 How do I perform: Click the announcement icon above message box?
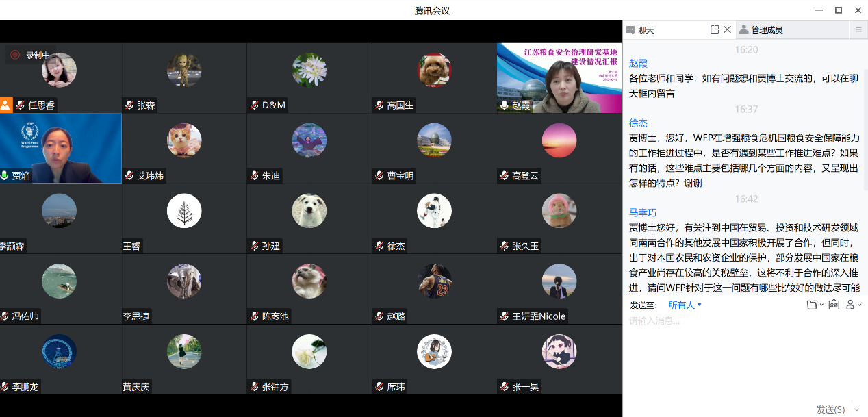pyautogui.click(x=834, y=305)
